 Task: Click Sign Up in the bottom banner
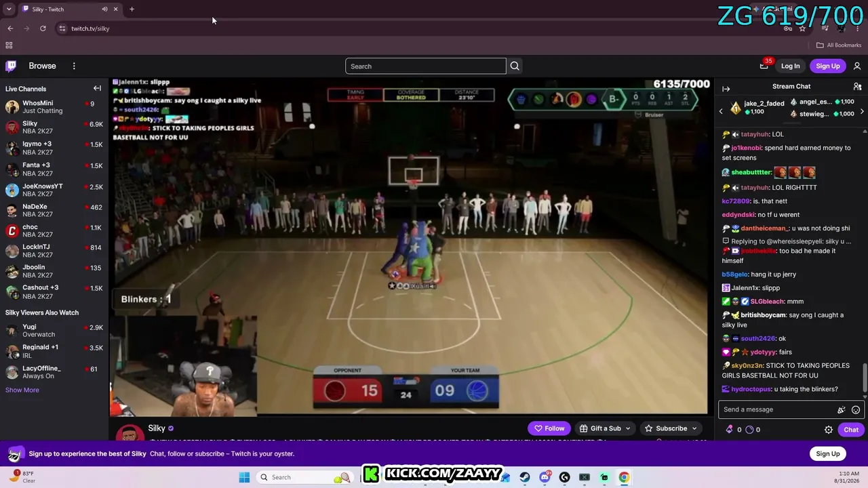(x=828, y=453)
